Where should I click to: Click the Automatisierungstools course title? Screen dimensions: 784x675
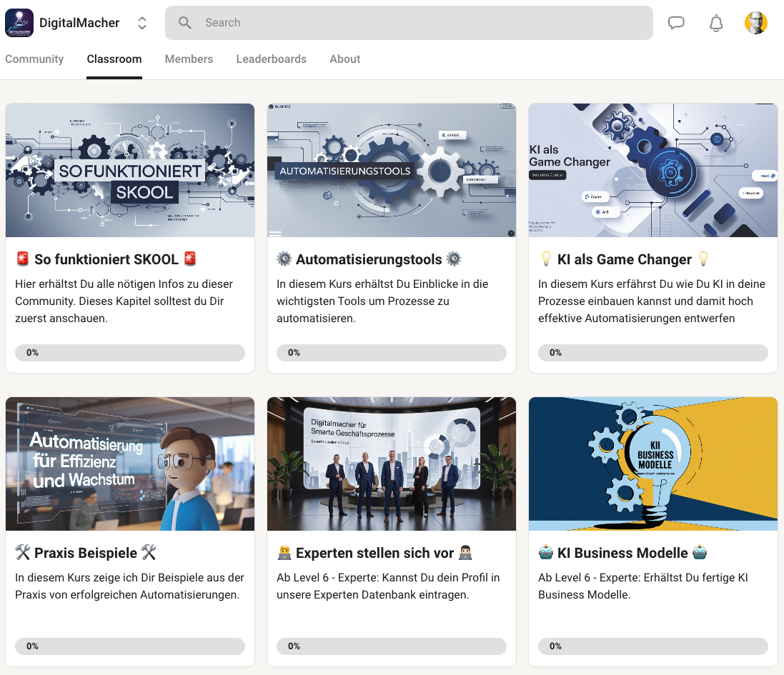point(369,259)
